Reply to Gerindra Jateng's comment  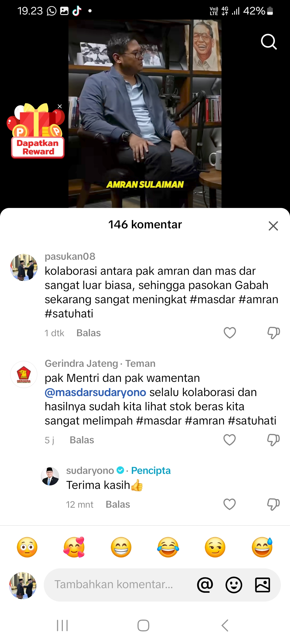[x=82, y=440]
